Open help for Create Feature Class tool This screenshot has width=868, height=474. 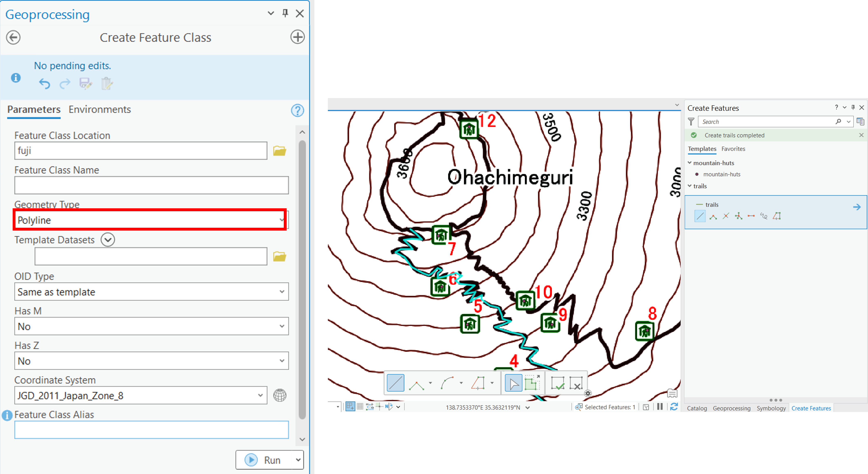297,110
